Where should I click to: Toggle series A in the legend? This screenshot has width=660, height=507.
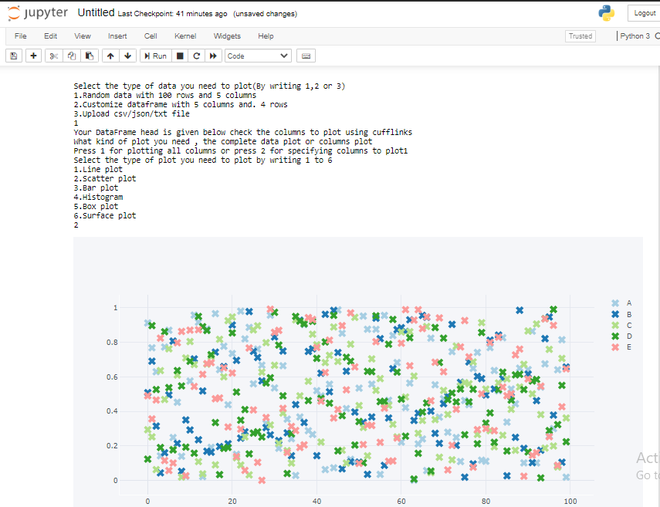click(621, 303)
